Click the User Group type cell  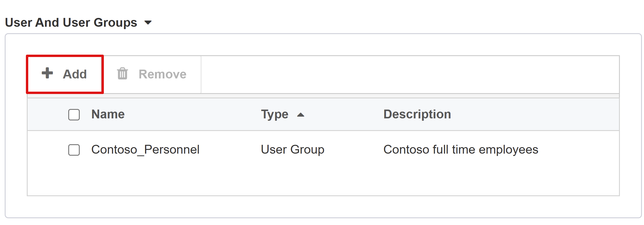coord(293,150)
